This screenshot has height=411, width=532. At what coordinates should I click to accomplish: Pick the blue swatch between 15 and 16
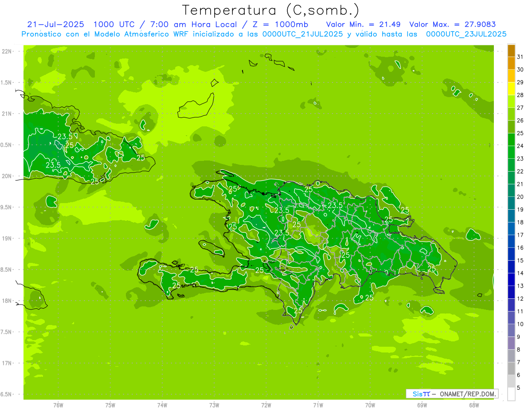pyautogui.click(x=511, y=254)
